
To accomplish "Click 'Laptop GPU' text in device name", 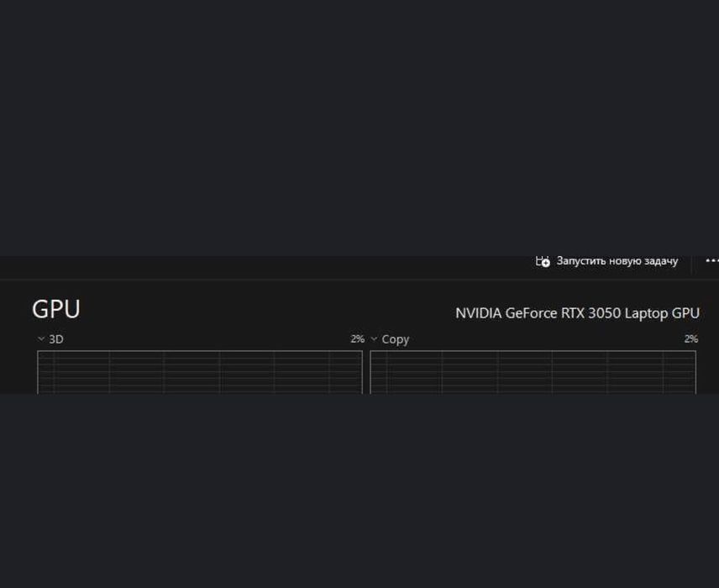I will 662,313.
